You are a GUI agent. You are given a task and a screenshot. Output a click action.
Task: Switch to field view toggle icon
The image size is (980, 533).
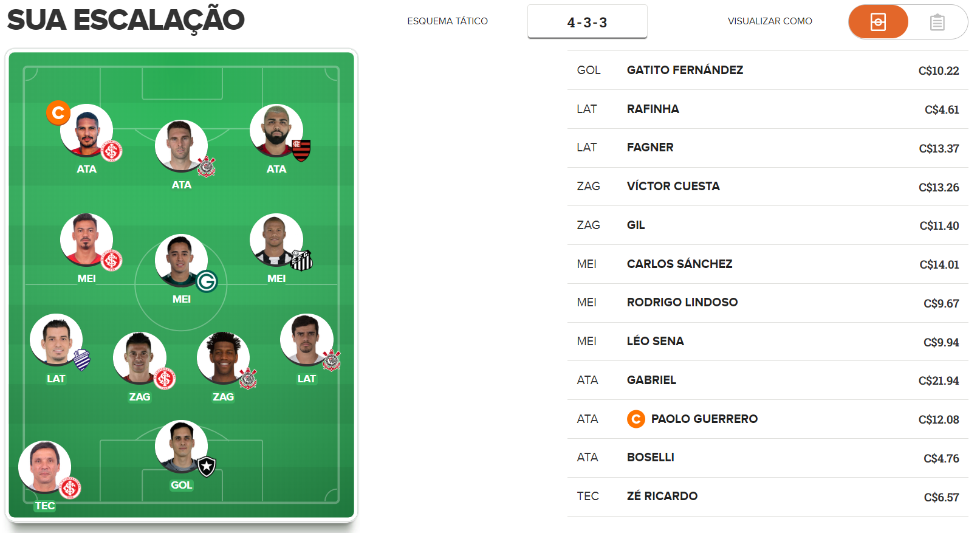878,22
